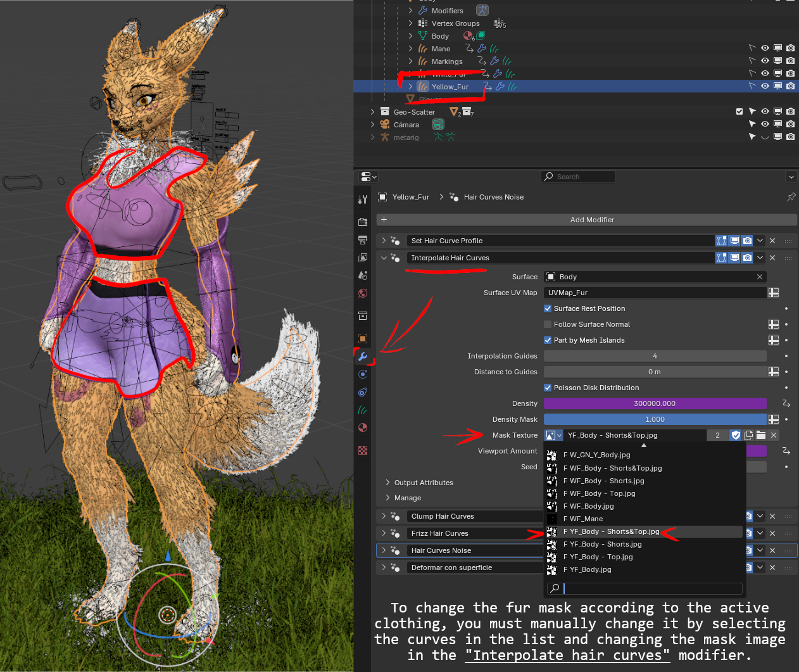Expand the Geo-Scatter collection in outliner
The width and height of the screenshot is (799, 672).
(372, 111)
